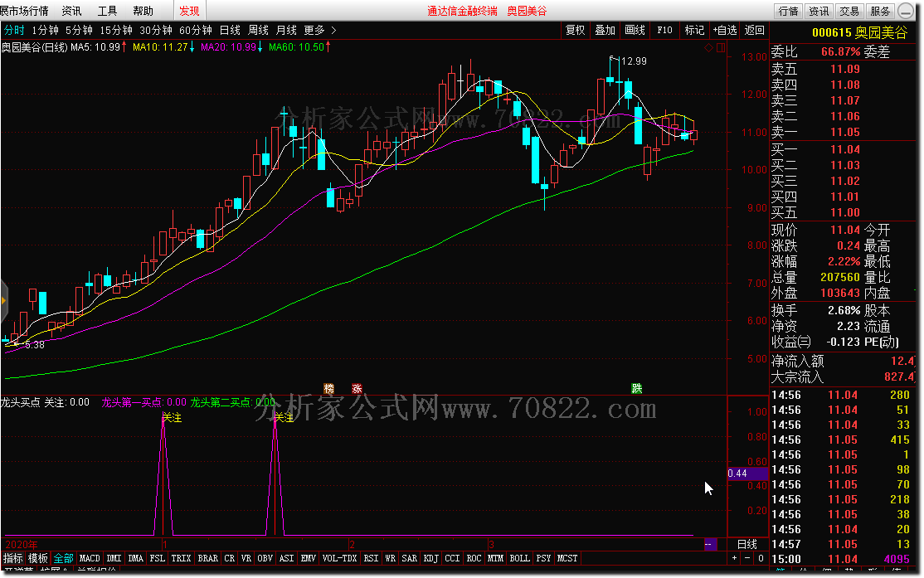Click the 龙头第一买点 indicator label
924x578 pixels.
143,402
